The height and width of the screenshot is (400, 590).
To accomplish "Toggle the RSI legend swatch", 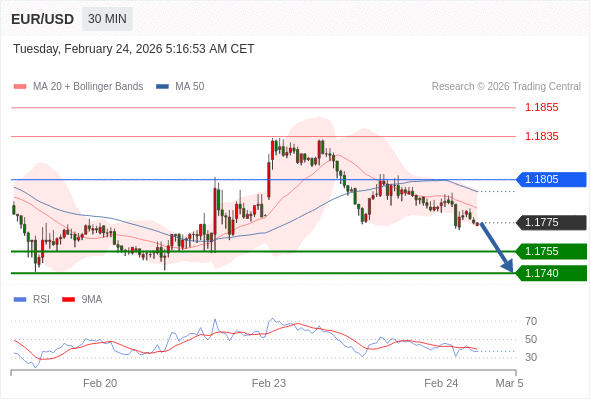I will click(x=20, y=300).
